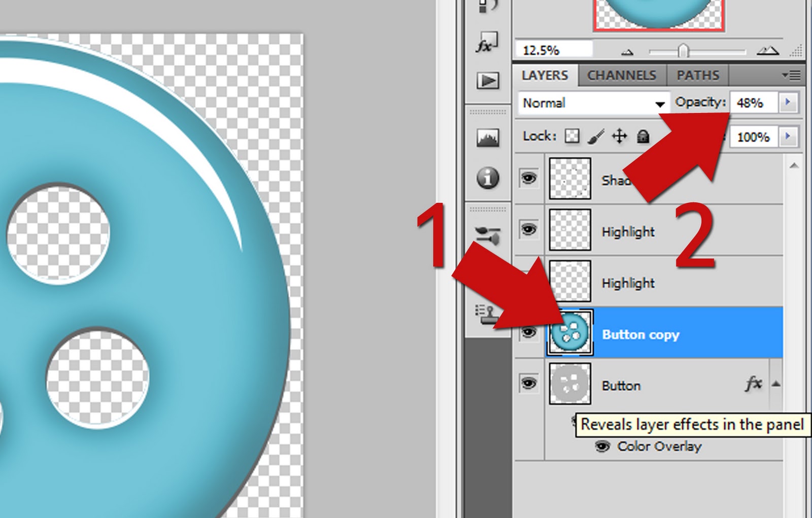Switch to the Paths tab
The height and width of the screenshot is (518, 812).
click(698, 76)
